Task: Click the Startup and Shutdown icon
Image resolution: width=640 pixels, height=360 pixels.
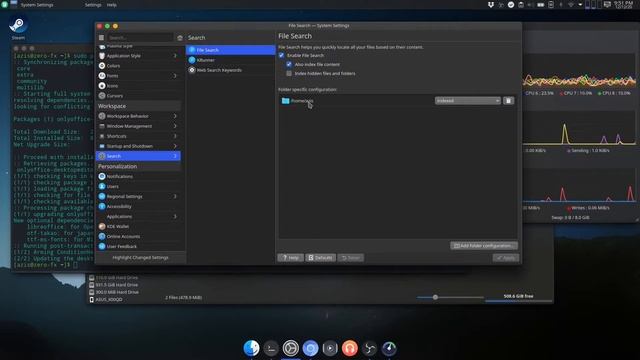Action: (x=102, y=146)
